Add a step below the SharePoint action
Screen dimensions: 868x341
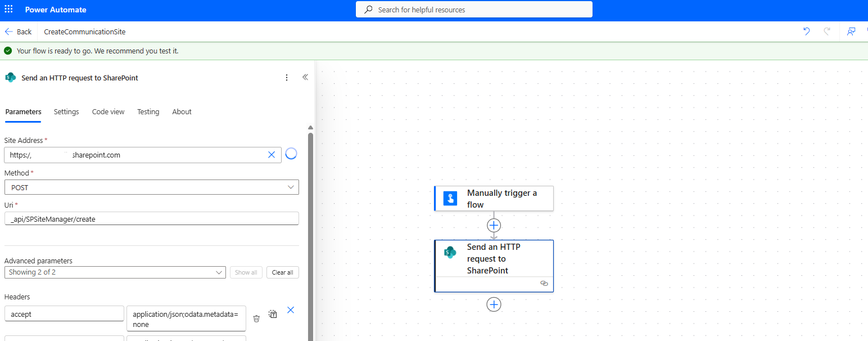[x=494, y=304]
